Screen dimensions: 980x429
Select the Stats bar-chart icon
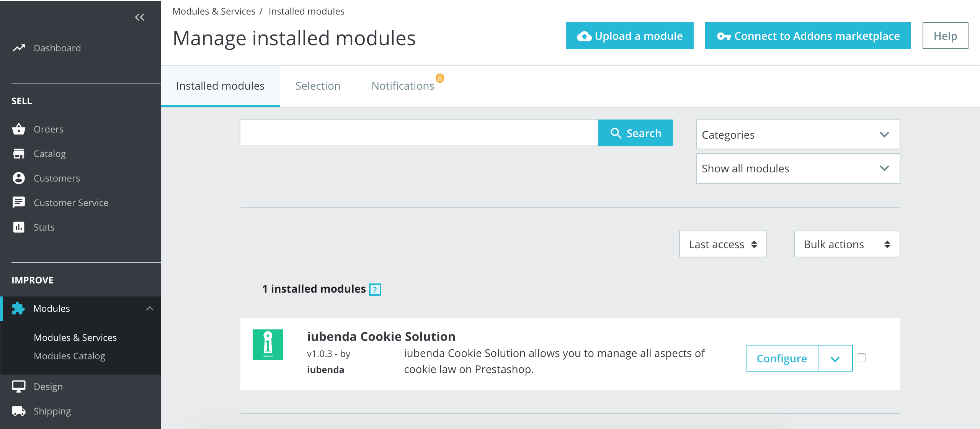pos(19,227)
